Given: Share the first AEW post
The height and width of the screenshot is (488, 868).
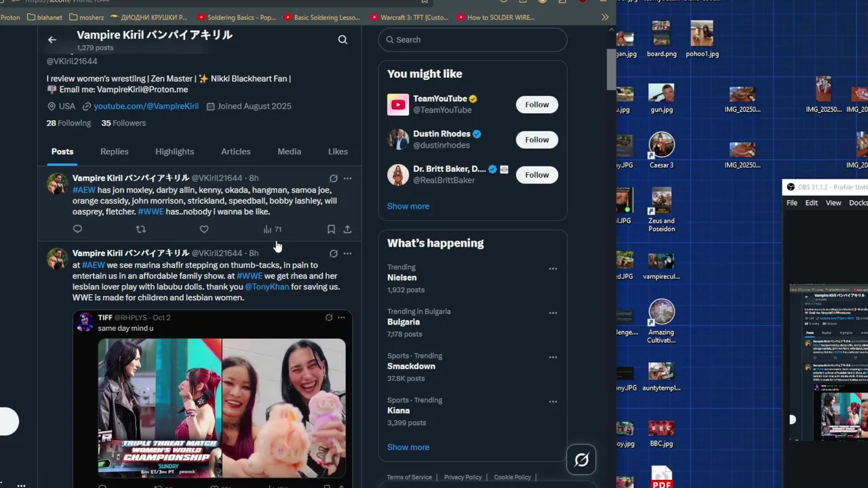Looking at the screenshot, I should [347, 229].
